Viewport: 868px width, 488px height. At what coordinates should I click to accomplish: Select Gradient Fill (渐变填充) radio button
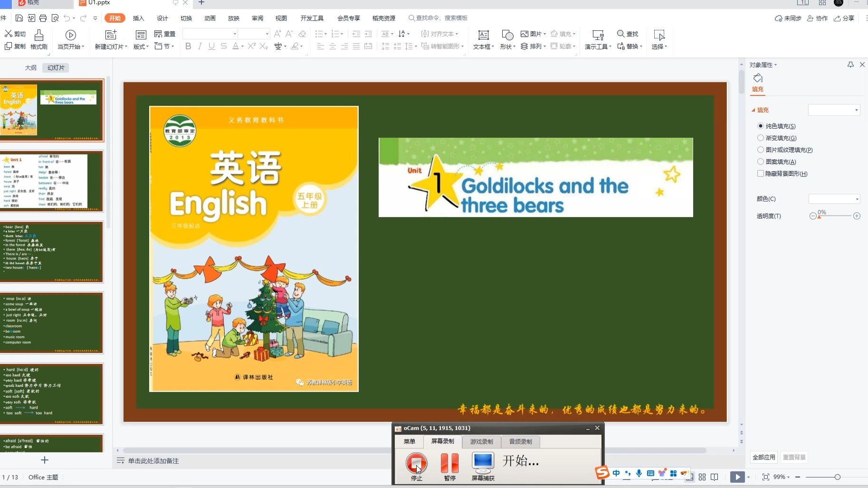tap(761, 138)
